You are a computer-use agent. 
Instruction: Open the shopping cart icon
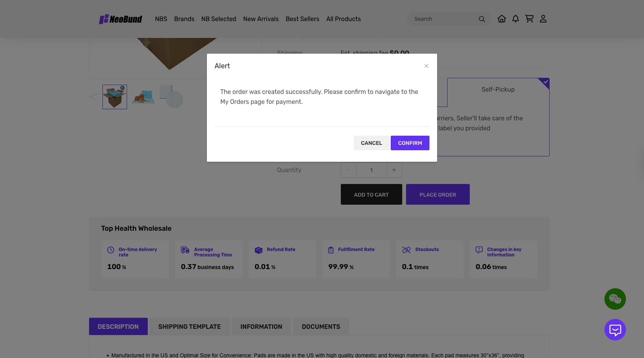click(x=529, y=19)
